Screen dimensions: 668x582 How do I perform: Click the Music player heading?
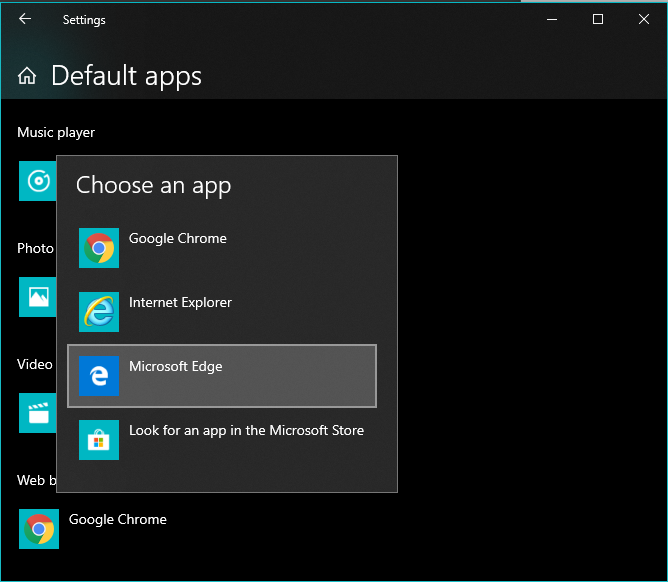[56, 133]
